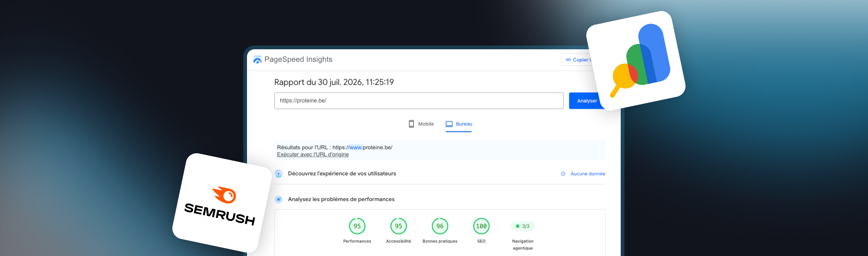Image resolution: width=868 pixels, height=256 pixels.
Task: Click the 'Résultats pour l'URL' text line
Action: 334,147
